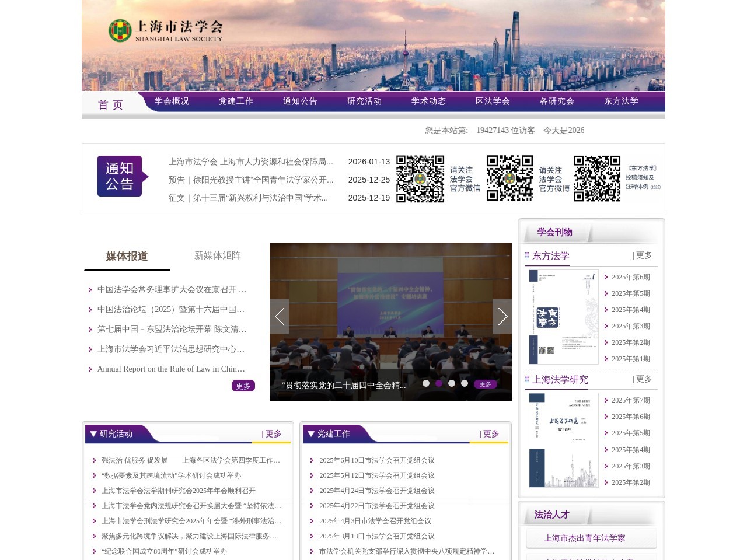Open 上海法学研究 2025年第7期
This screenshot has height=560, width=747.
(x=630, y=400)
